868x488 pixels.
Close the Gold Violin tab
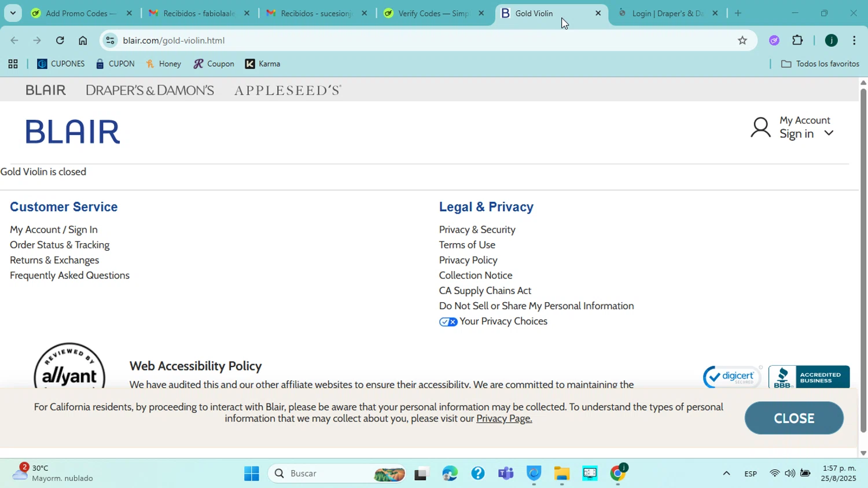pos(598,13)
